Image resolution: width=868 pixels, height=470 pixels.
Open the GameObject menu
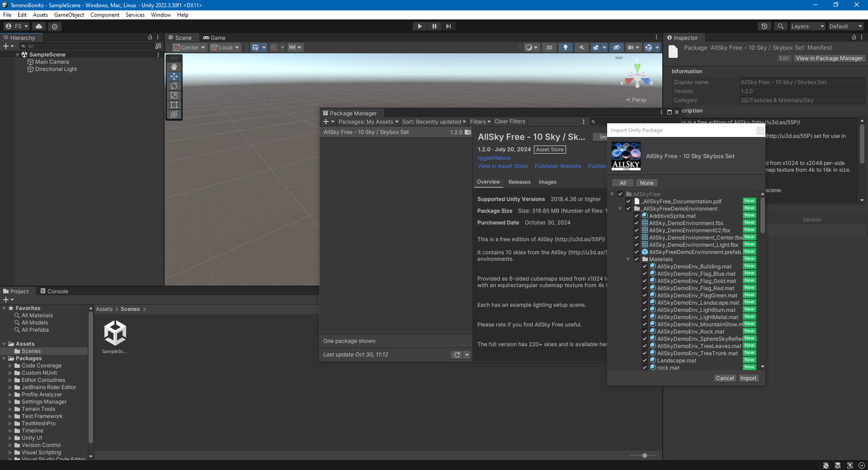tap(69, 15)
